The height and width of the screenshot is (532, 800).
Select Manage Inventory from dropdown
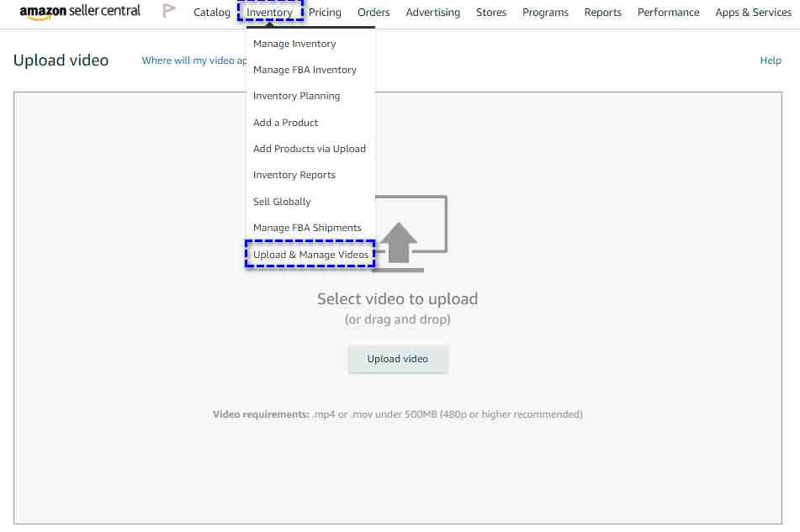click(294, 44)
